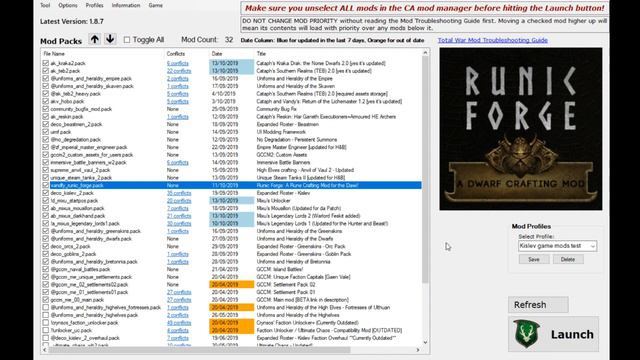
Task: Click title 'UI Modding Framework'
Action: (281, 132)
